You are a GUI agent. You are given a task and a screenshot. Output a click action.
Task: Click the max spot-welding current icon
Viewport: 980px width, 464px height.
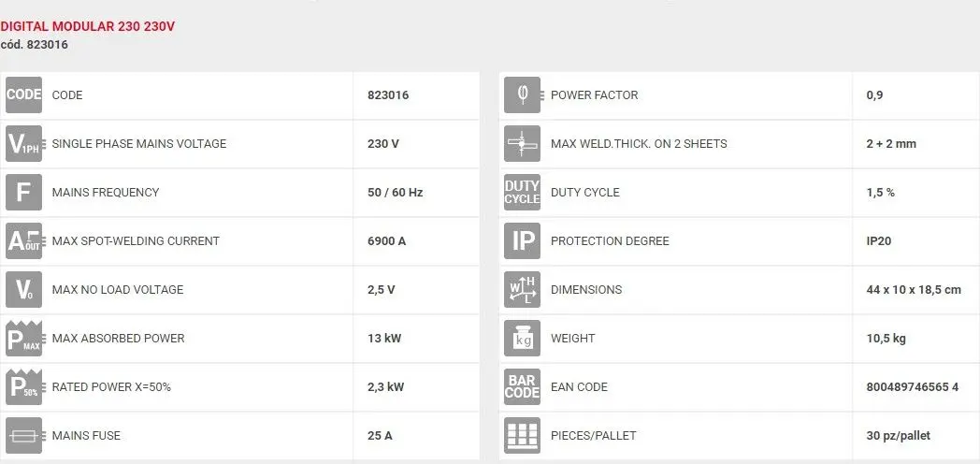pos(24,241)
